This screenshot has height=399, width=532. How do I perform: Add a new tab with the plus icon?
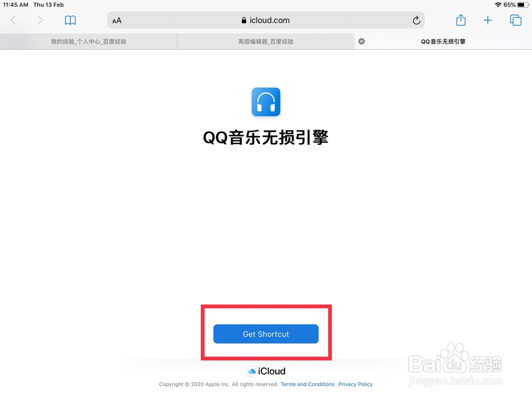click(x=487, y=20)
